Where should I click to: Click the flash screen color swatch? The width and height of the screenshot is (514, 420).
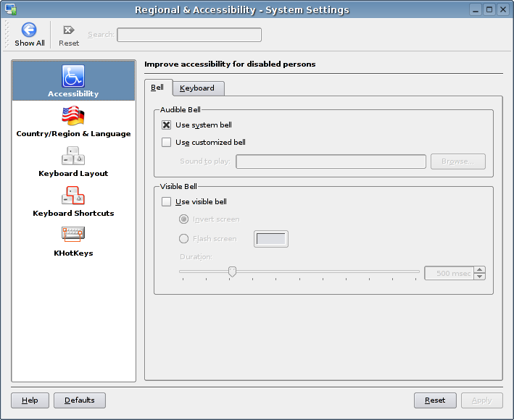(271, 239)
